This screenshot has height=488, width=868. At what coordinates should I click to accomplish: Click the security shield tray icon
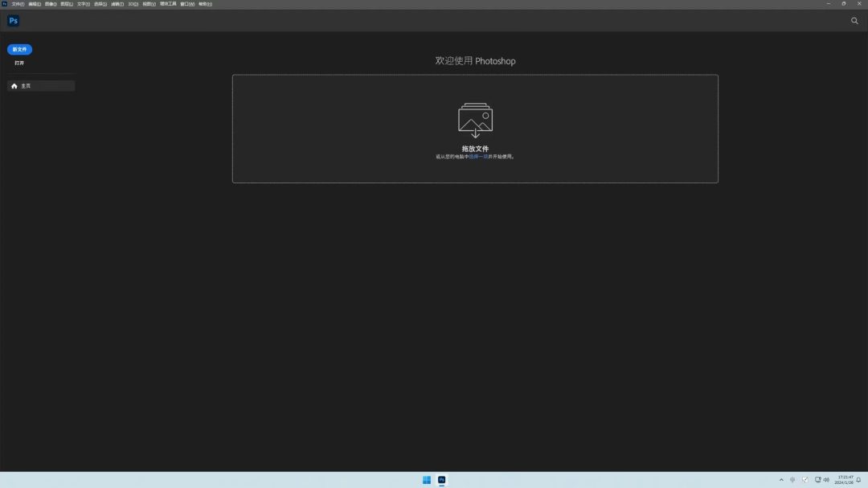805,480
